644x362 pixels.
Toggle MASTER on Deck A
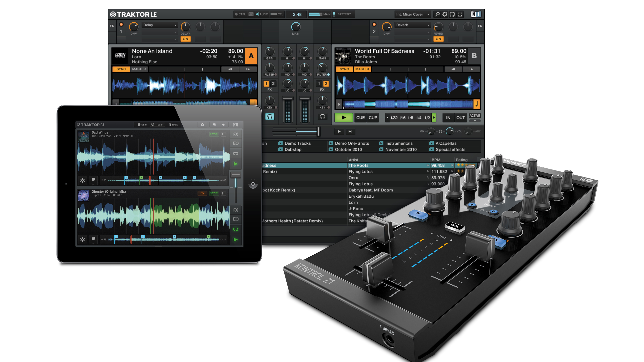coord(139,69)
